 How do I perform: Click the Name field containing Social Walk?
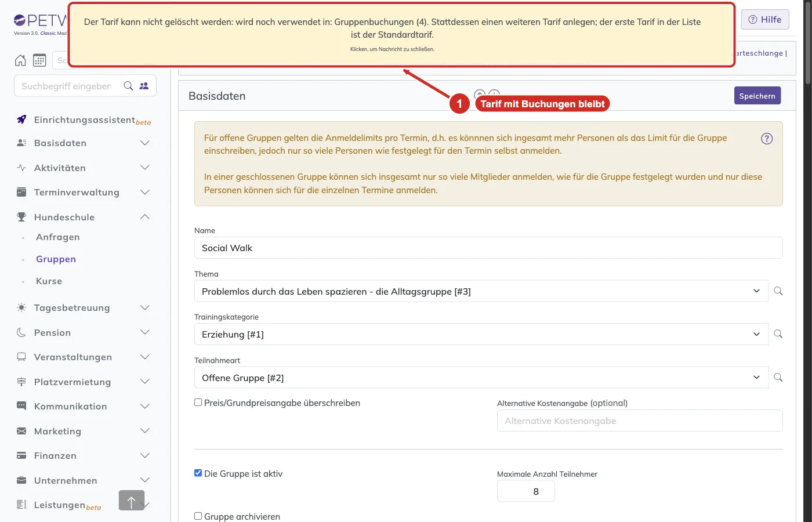pyautogui.click(x=488, y=248)
